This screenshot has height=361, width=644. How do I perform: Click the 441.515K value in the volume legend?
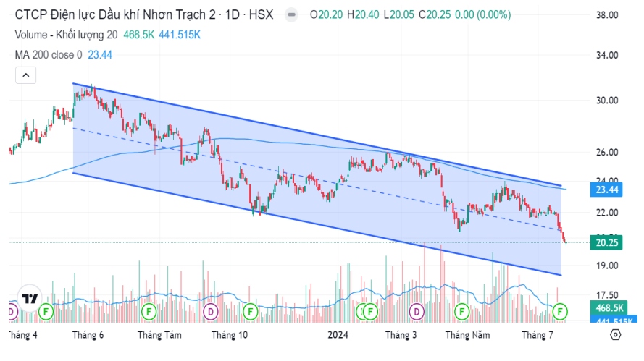(x=180, y=35)
